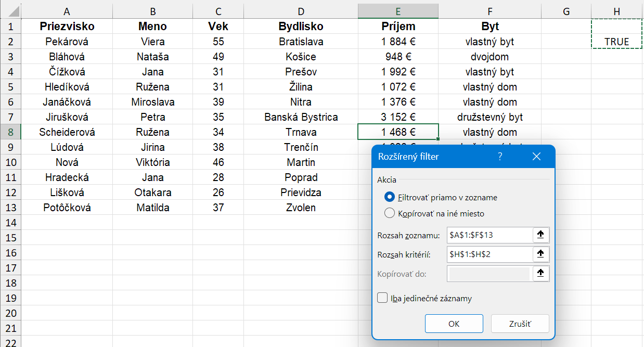Select cell with 3 152 € income
The image size is (644, 347).
[398, 117]
